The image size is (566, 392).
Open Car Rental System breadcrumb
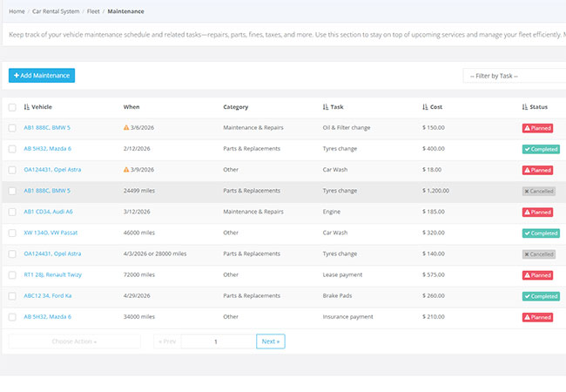pos(56,11)
